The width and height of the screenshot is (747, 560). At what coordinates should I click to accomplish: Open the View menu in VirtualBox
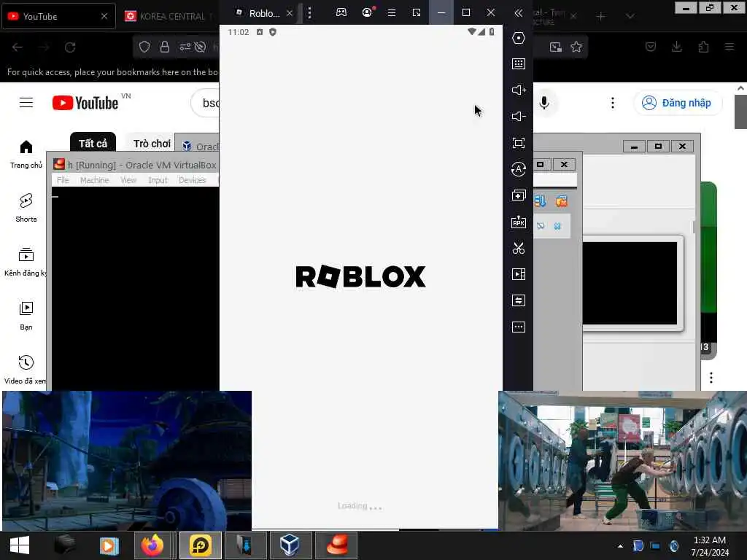[x=128, y=180]
